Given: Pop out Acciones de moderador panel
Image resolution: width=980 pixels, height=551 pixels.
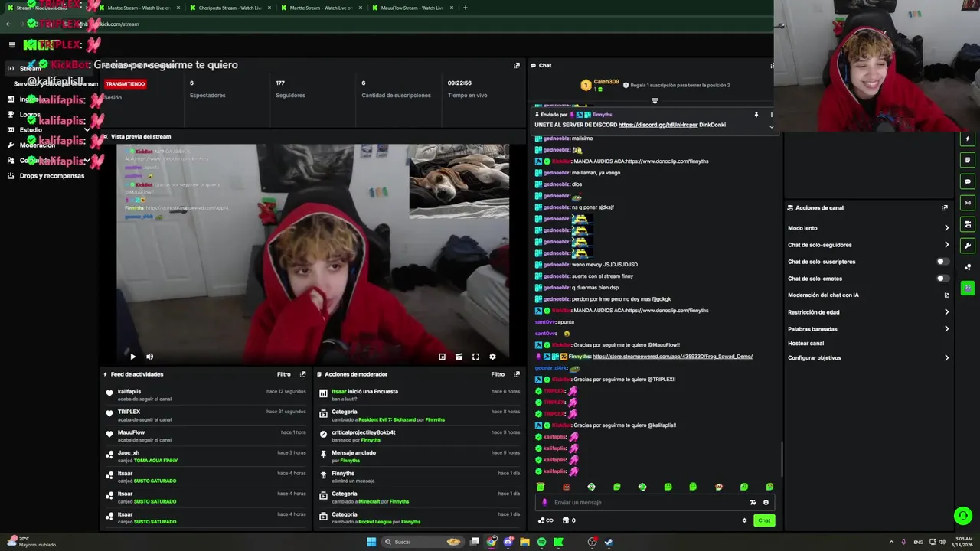Looking at the screenshot, I should (x=516, y=374).
